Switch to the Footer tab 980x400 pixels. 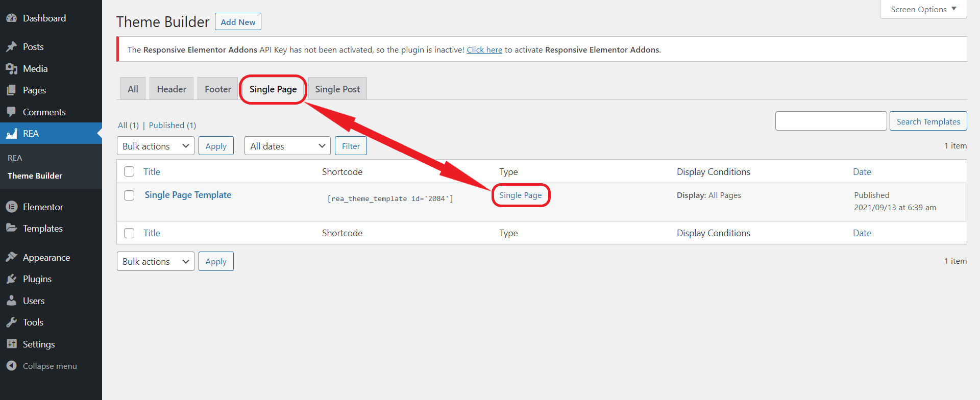coord(218,89)
